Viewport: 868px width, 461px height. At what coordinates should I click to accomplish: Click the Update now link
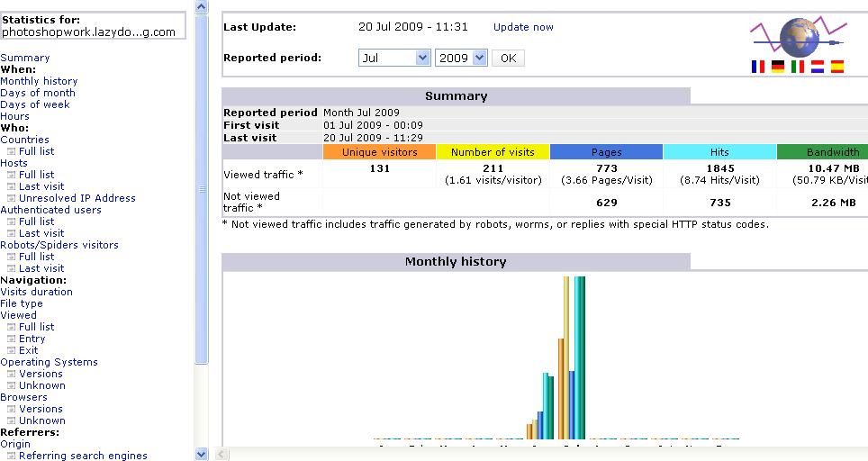pos(523,27)
